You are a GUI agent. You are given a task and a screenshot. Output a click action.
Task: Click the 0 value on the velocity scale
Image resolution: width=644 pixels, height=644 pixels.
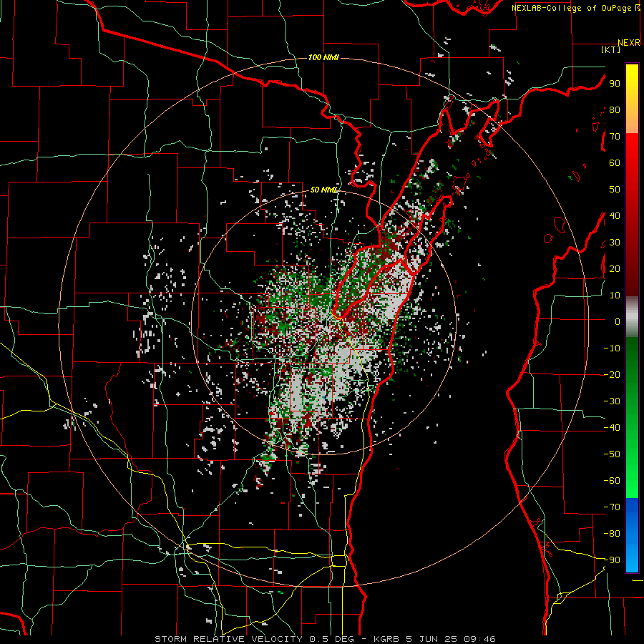click(618, 321)
